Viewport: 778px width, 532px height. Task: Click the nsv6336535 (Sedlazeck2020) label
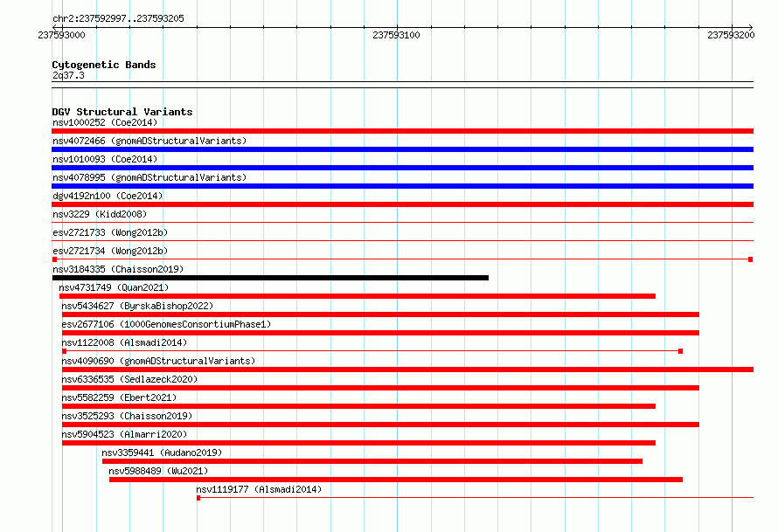129,379
